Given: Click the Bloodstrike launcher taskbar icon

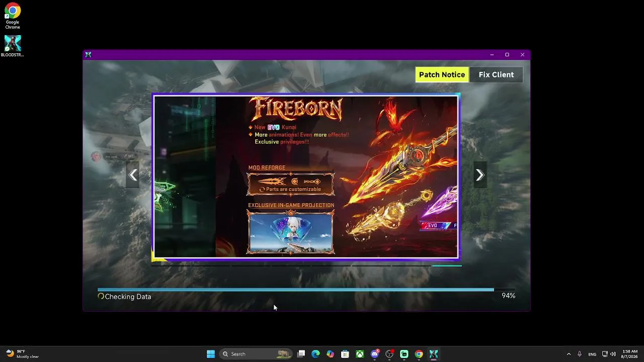Looking at the screenshot, I should (433, 354).
